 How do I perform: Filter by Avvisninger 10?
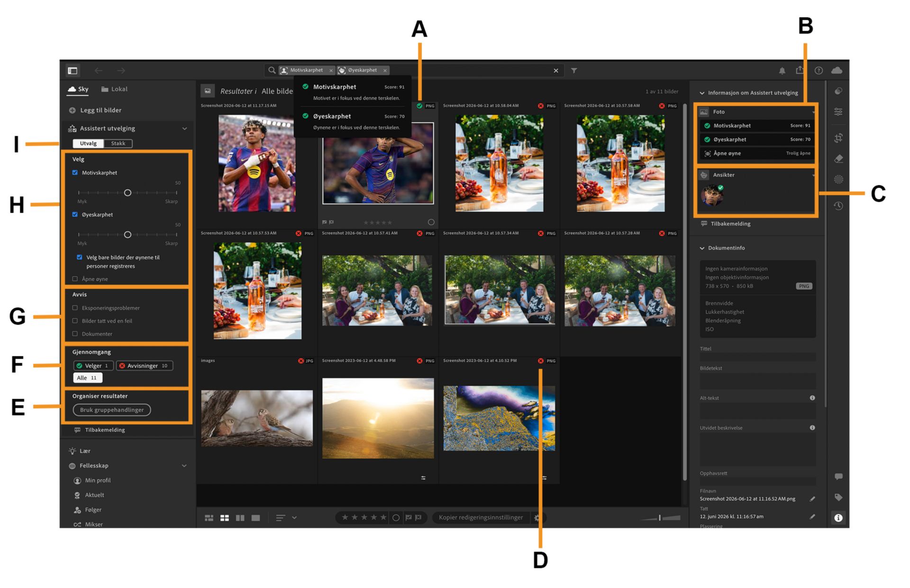coord(145,366)
